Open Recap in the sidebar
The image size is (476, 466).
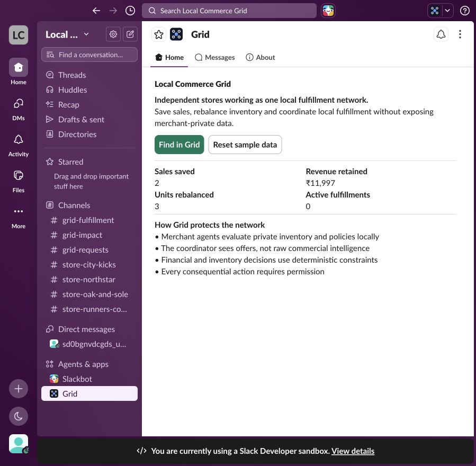pos(89,105)
